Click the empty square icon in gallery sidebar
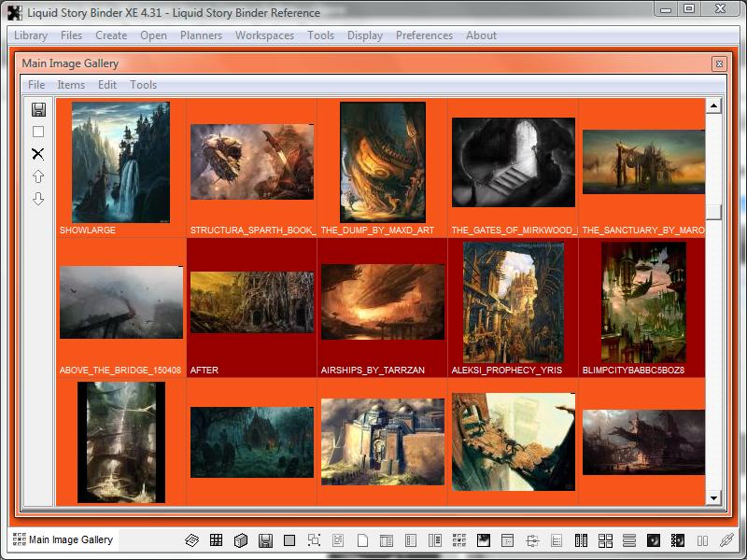The width and height of the screenshot is (747, 560). click(x=38, y=132)
